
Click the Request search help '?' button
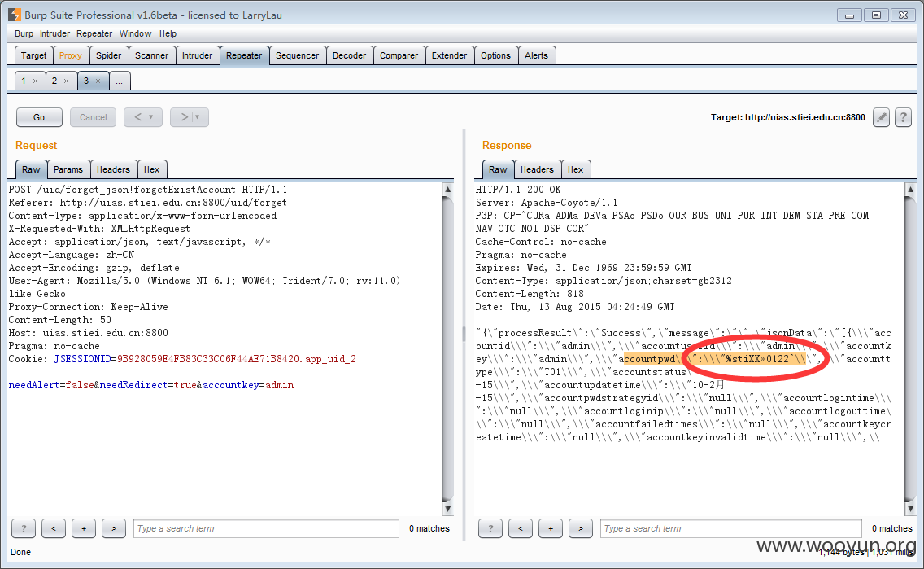[24, 528]
